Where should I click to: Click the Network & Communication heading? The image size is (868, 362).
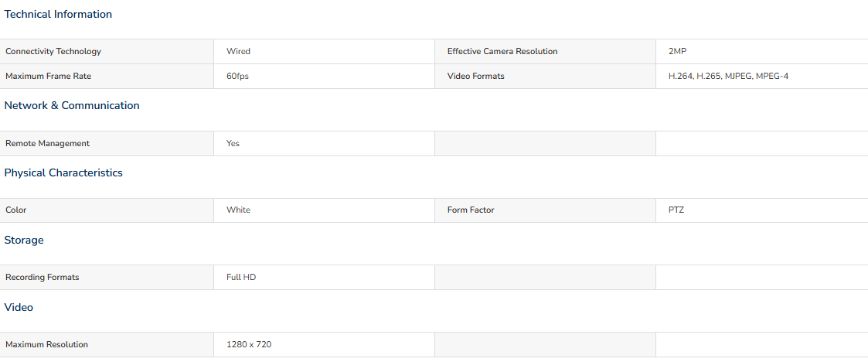click(72, 105)
